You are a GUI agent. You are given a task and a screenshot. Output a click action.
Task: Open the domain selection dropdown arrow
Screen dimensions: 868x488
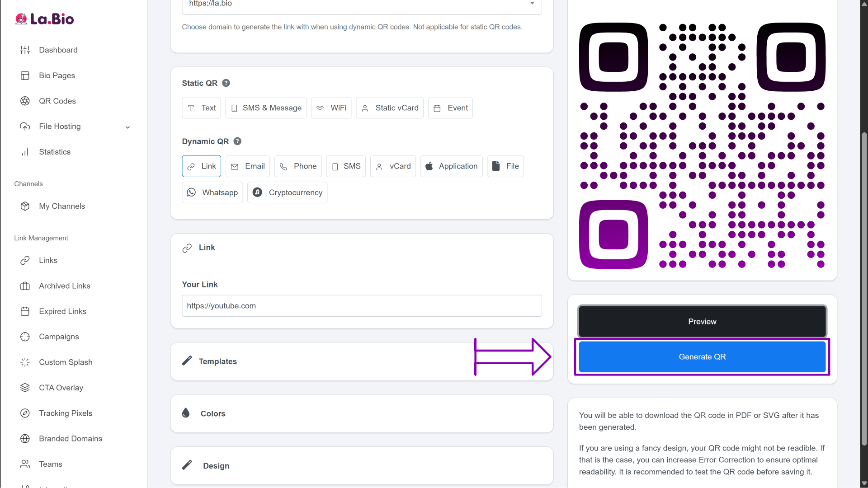tap(532, 4)
